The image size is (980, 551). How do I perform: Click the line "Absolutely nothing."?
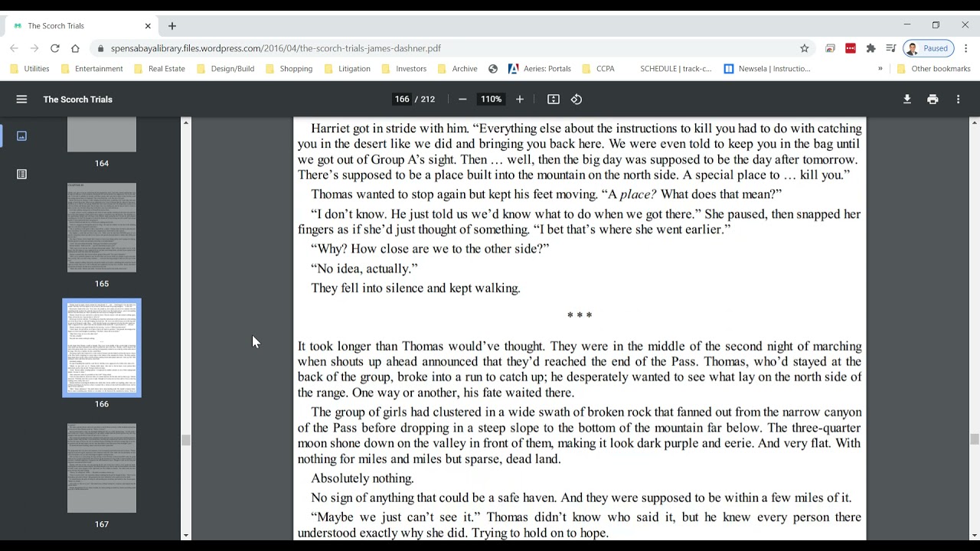point(362,478)
